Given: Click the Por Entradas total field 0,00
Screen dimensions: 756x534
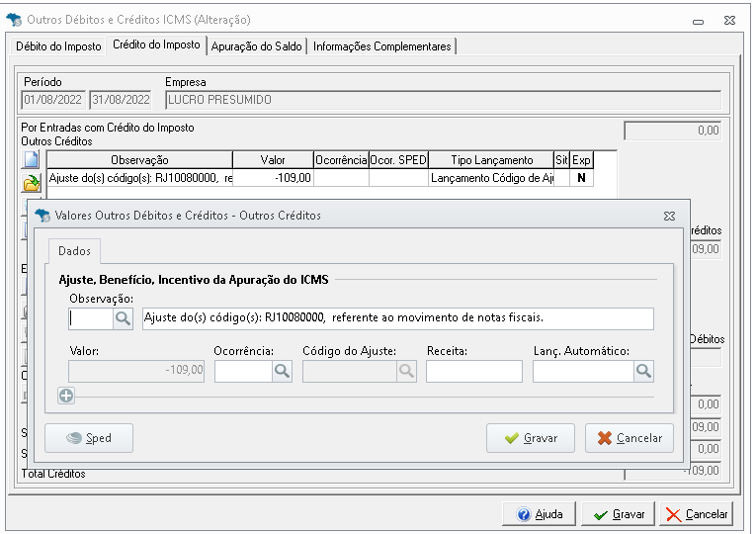Looking at the screenshot, I should tap(673, 131).
